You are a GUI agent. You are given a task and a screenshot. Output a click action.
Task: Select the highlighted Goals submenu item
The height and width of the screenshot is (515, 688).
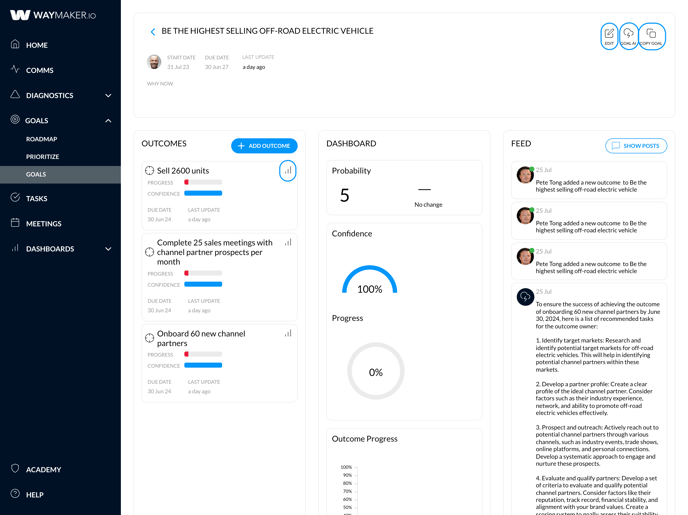coord(60,174)
